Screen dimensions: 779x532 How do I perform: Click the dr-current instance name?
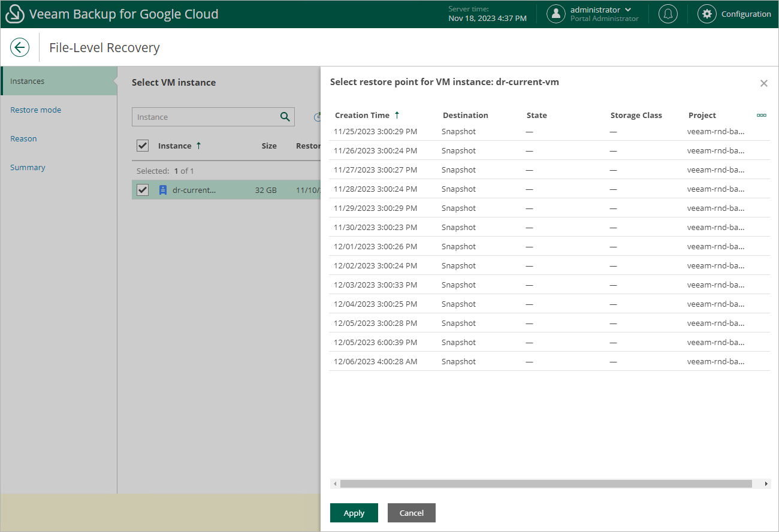[x=194, y=190]
